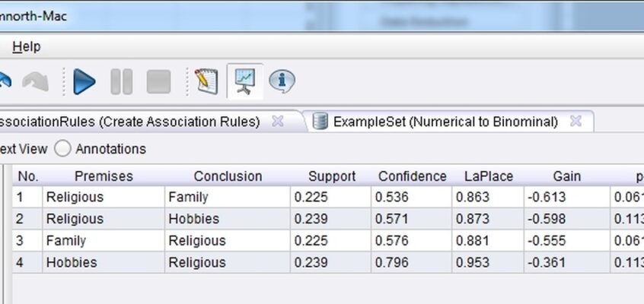Select row number 4 cell

pos(28,262)
